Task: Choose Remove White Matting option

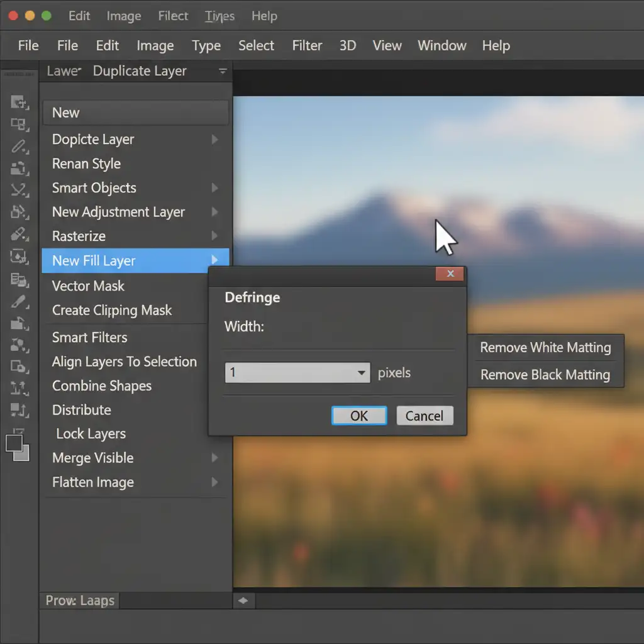Action: coord(545,348)
